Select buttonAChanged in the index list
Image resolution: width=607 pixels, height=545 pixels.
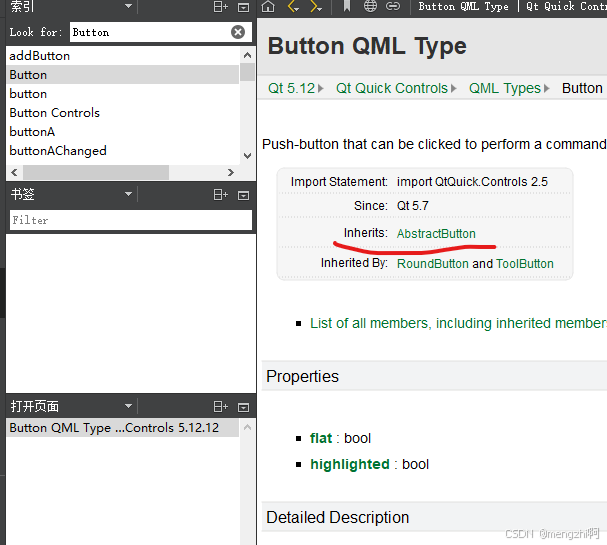(x=123, y=151)
